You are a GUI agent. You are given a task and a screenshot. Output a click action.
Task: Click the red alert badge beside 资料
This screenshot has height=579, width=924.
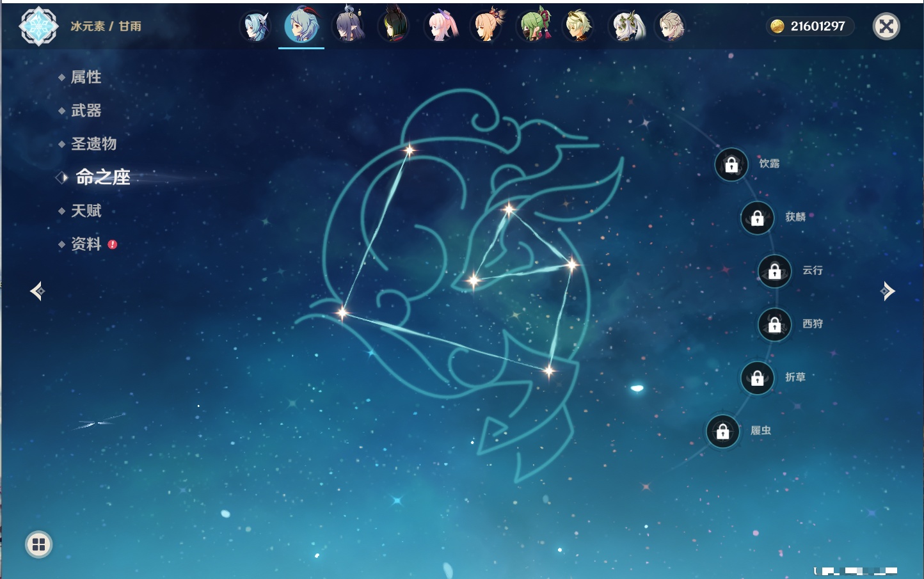tap(113, 244)
